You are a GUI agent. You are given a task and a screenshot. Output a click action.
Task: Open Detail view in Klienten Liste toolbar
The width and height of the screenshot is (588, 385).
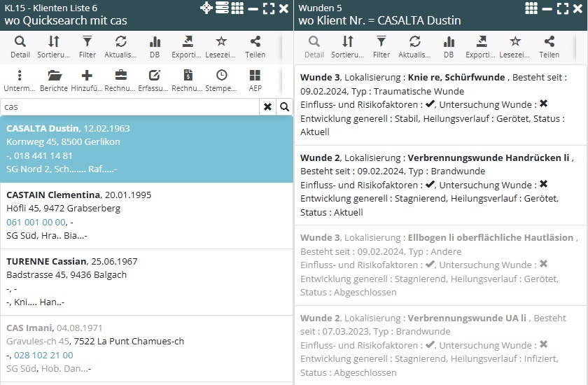click(20, 46)
